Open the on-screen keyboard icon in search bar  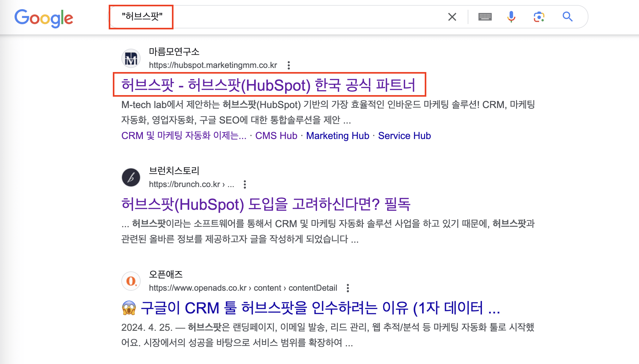tap(485, 17)
